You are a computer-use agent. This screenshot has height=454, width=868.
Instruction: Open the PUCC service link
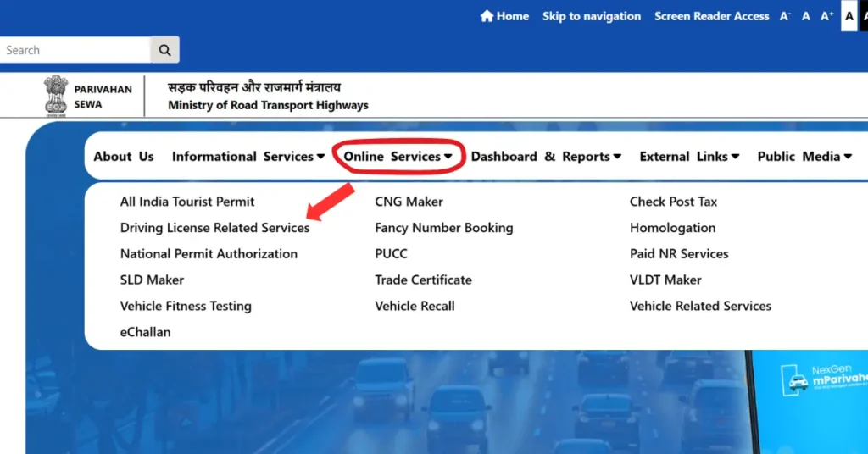[x=391, y=254]
